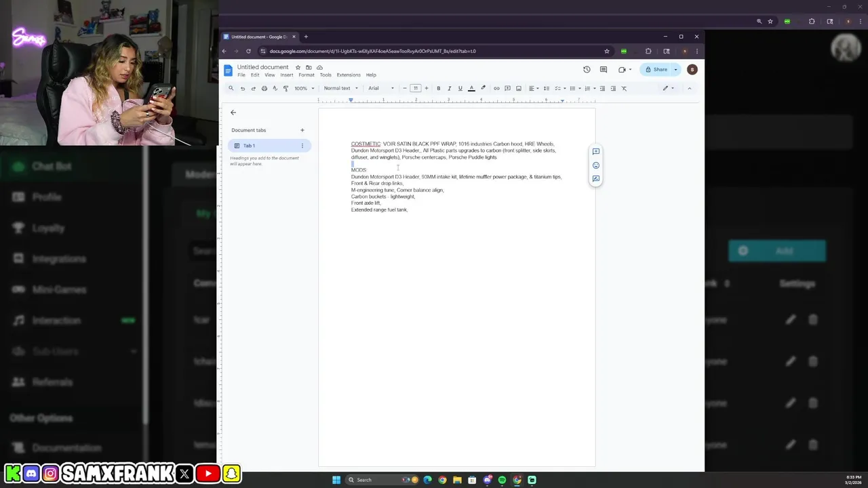The width and height of the screenshot is (868, 488).
Task: Open the Help menu
Action: click(371, 75)
